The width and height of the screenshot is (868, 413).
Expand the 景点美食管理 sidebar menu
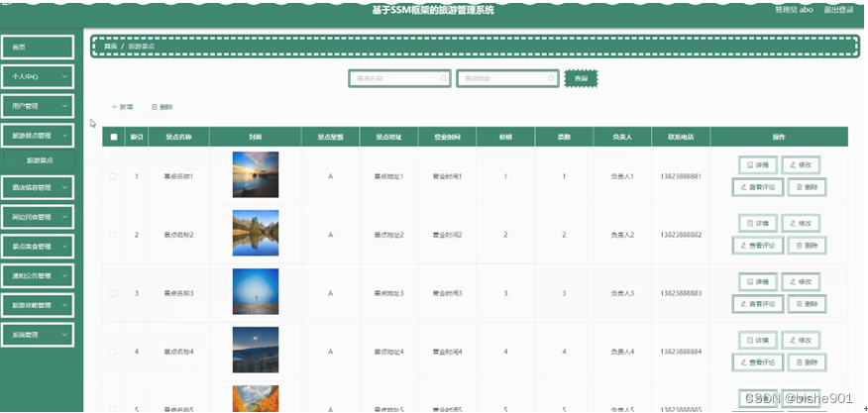[x=37, y=247]
